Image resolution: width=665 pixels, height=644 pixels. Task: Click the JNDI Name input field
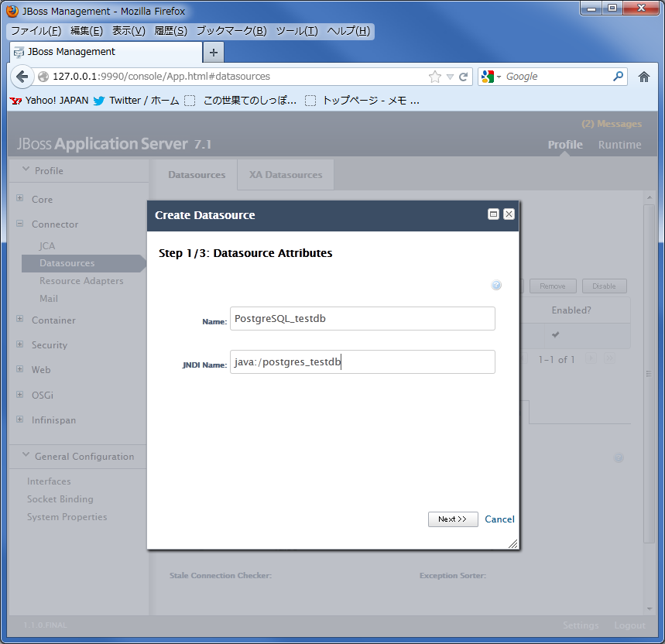click(362, 362)
